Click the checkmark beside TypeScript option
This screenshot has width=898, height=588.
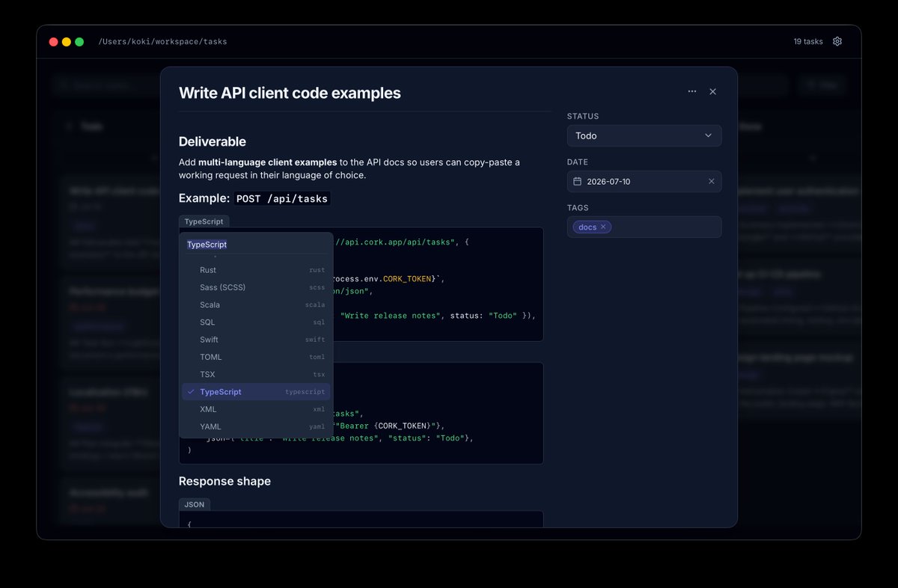[x=191, y=392]
